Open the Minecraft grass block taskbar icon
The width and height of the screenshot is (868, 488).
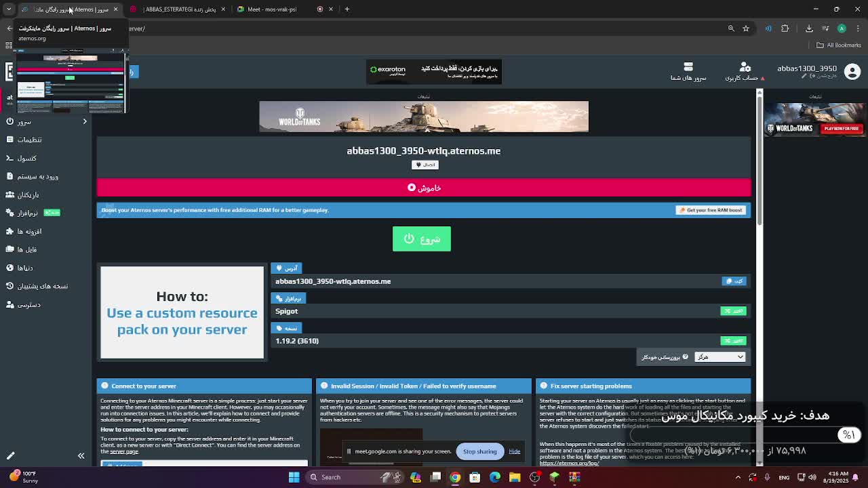[554, 477]
